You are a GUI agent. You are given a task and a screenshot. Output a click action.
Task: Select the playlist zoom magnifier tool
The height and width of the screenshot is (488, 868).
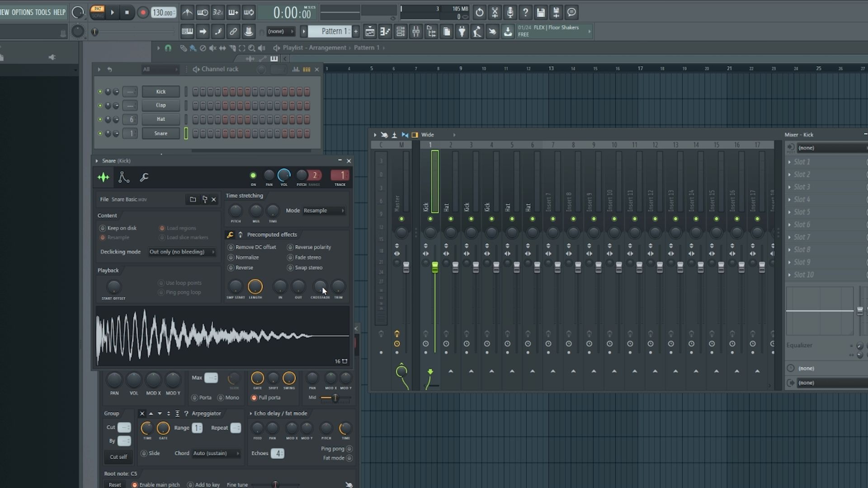click(252, 47)
